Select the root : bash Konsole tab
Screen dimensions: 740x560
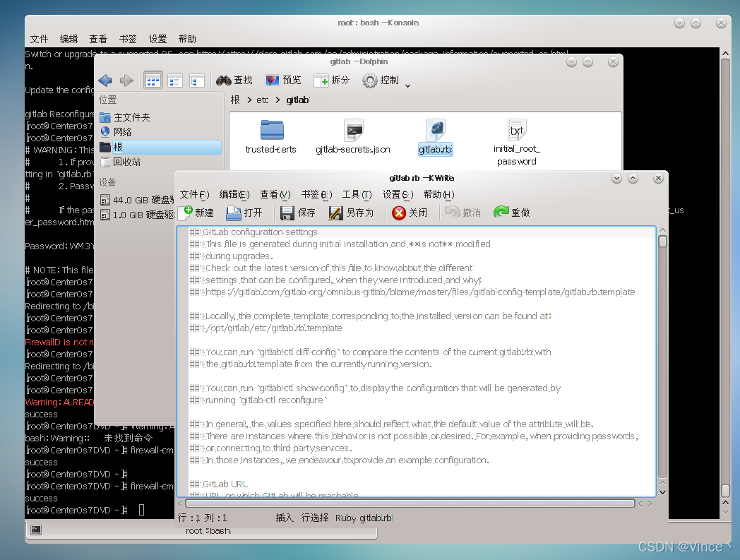(209, 531)
